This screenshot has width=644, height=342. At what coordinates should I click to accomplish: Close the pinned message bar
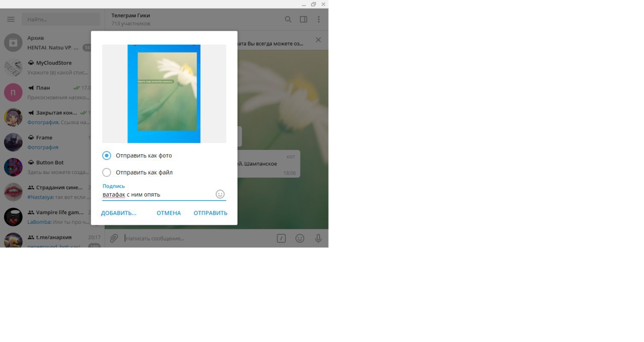[x=318, y=40]
